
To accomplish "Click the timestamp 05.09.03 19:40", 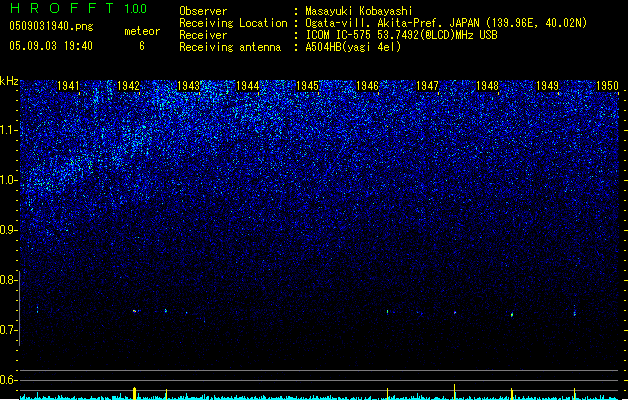I will point(51,46).
